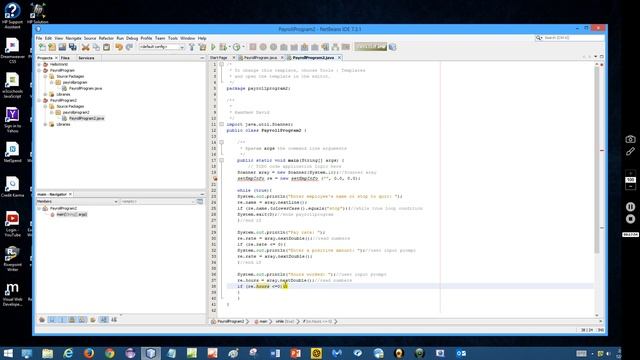Click the Paste clipboard icon
The width and height of the screenshot is (640, 360).
point(107,47)
